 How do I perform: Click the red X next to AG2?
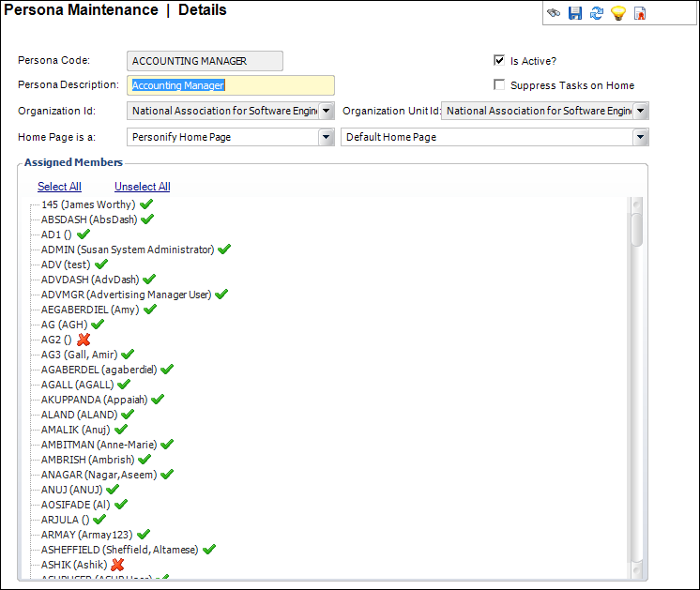coord(84,340)
